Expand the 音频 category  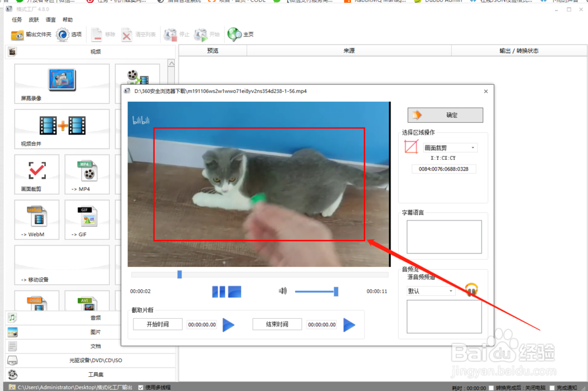64,318
